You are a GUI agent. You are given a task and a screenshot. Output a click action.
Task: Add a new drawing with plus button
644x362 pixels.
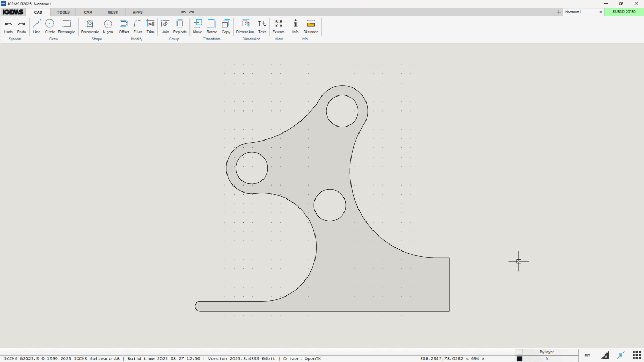click(x=559, y=12)
